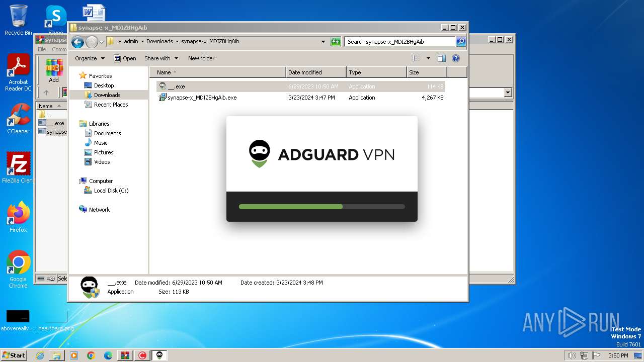This screenshot has height=362, width=644.
Task: Launch Google Chrome desktop shortcut
Action: [x=18, y=269]
